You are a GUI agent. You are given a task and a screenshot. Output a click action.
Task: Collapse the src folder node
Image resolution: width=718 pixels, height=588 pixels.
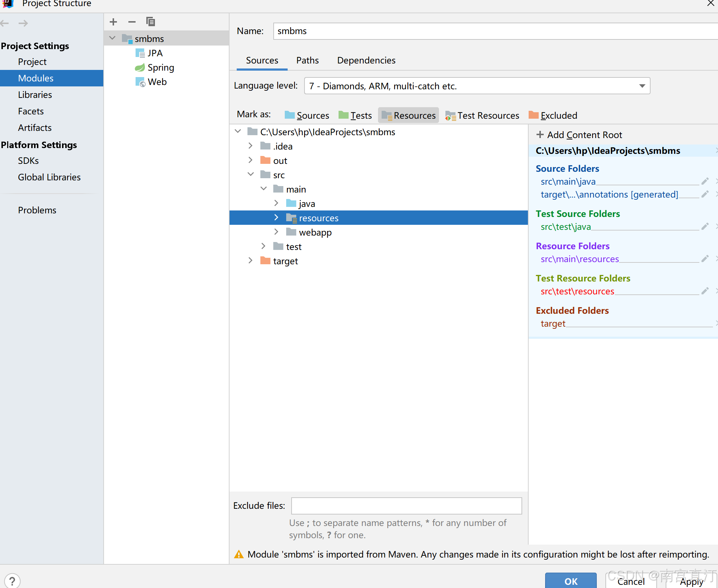point(250,175)
